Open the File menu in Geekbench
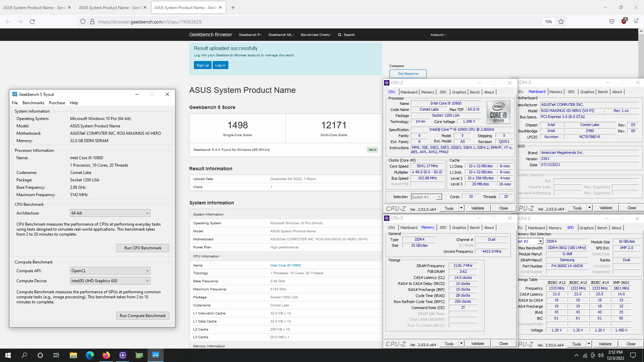 point(15,103)
